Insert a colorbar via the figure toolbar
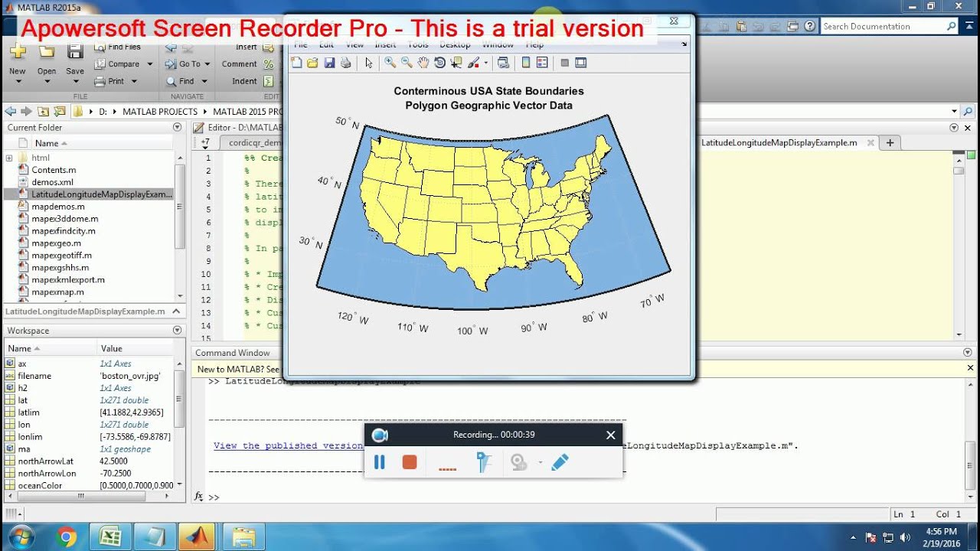980x551 pixels. tap(525, 63)
